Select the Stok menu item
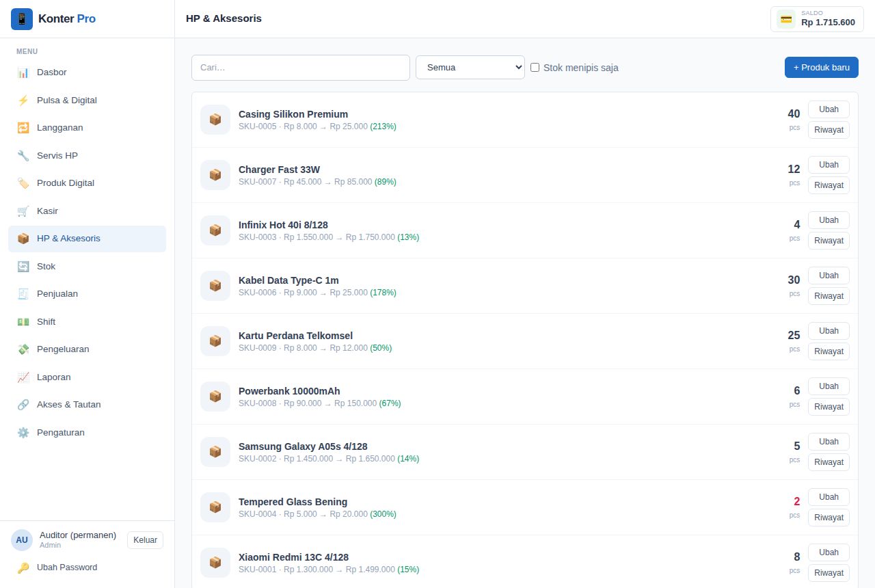This screenshot has width=875, height=588. 87,267
